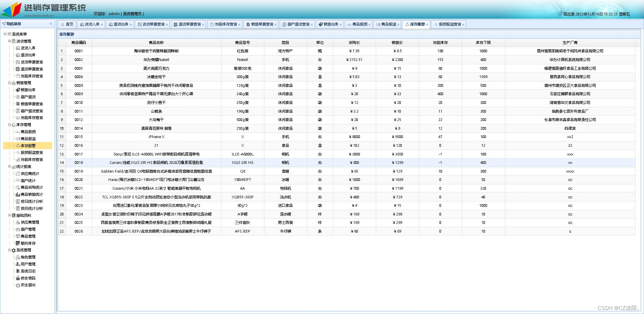The width and height of the screenshot is (644, 314).
Task: Close the 进货入库 tab
Action: 102,24
